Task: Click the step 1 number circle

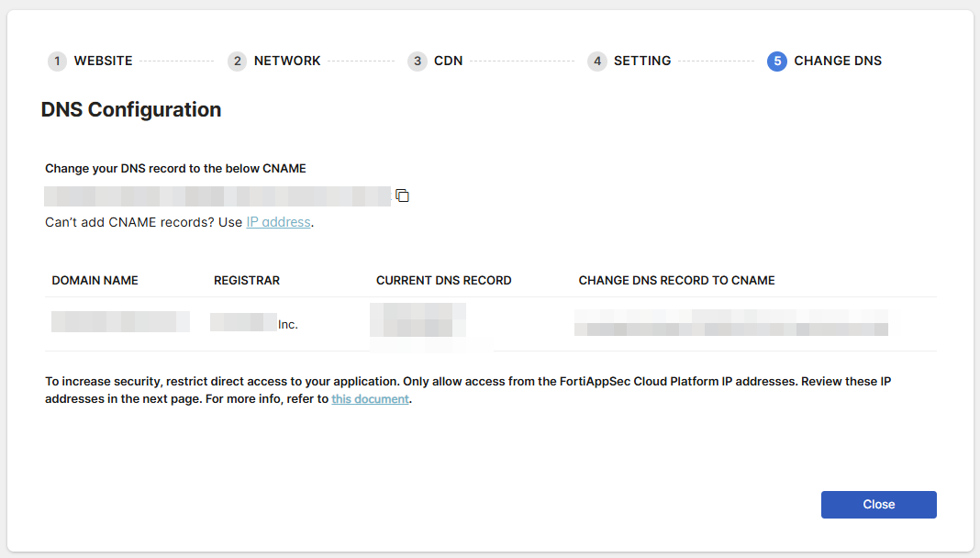Action: click(x=58, y=61)
